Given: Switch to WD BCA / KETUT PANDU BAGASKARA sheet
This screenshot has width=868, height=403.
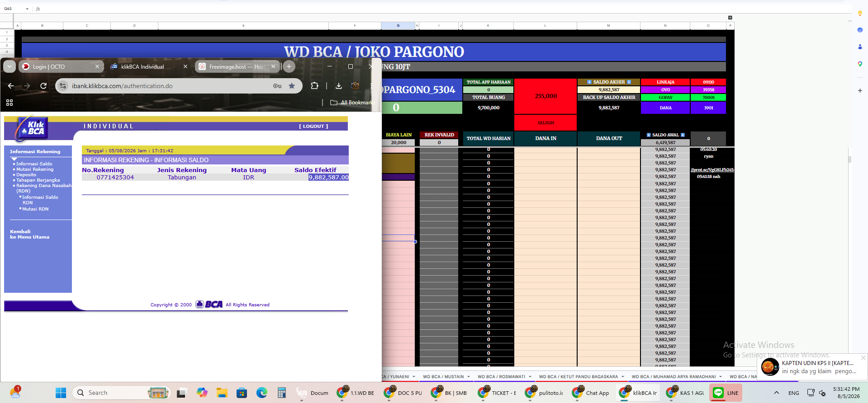Looking at the screenshot, I should point(578,377).
